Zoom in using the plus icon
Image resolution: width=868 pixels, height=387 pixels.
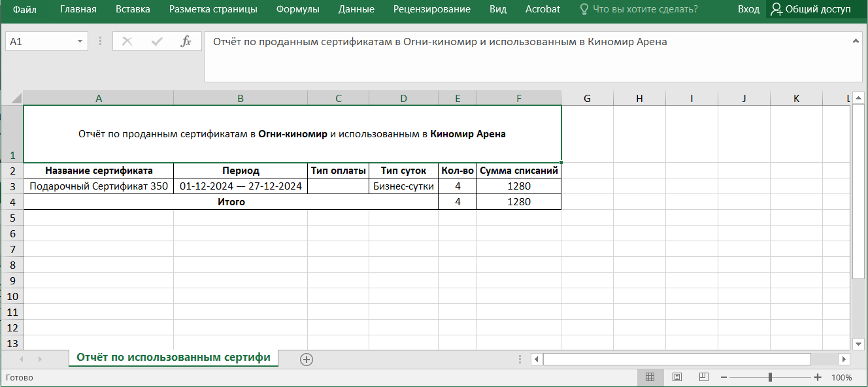[x=818, y=377]
